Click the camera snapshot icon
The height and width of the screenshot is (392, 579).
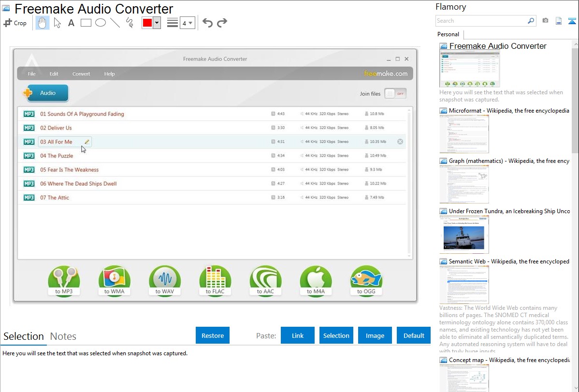click(x=545, y=21)
